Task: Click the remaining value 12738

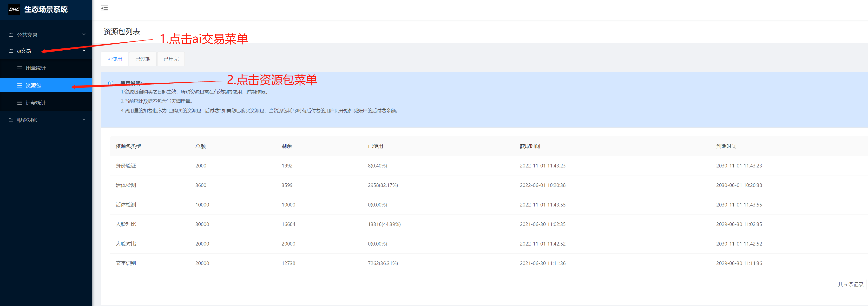Action: [x=289, y=263]
